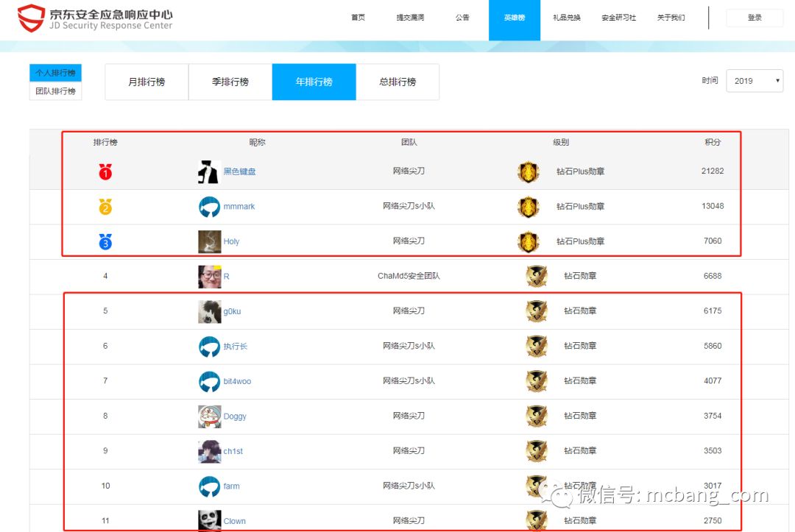Open the 礼品兑换 navigation item
795x532 pixels.
point(567,18)
